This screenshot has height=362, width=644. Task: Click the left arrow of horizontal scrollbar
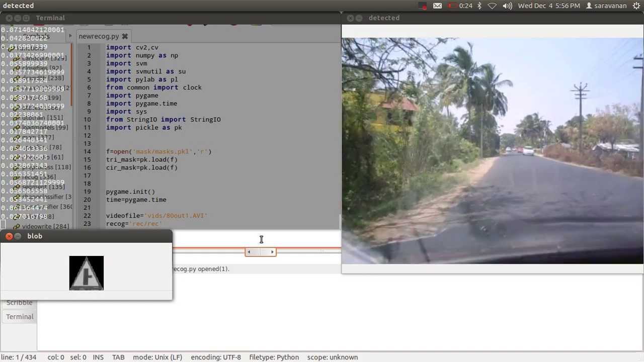[x=249, y=252]
